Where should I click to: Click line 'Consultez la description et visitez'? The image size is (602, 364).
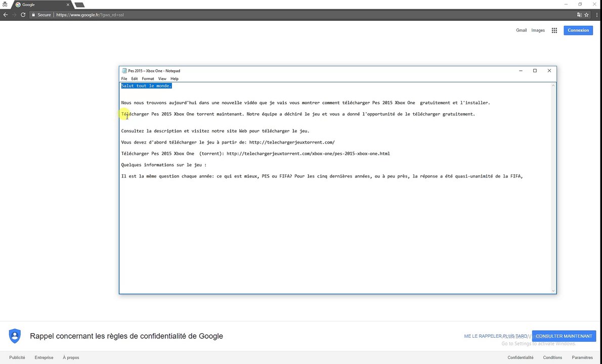tap(215, 131)
